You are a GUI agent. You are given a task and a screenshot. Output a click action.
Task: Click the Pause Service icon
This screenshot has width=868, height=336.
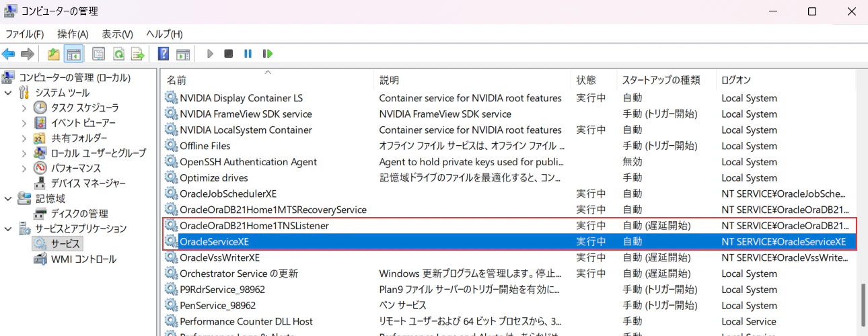click(248, 54)
